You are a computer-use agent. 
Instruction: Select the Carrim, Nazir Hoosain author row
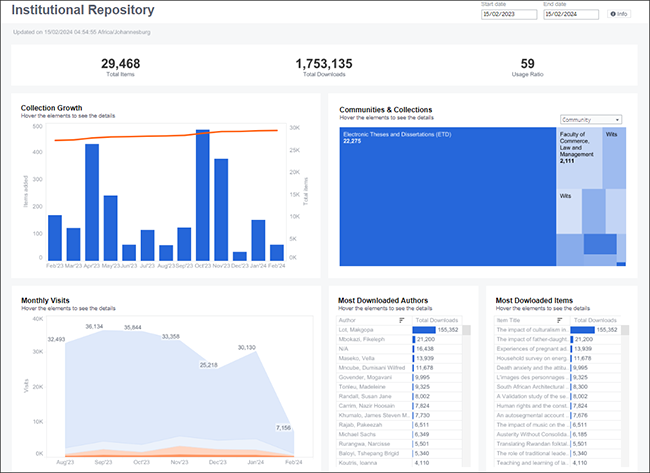tap(399, 406)
